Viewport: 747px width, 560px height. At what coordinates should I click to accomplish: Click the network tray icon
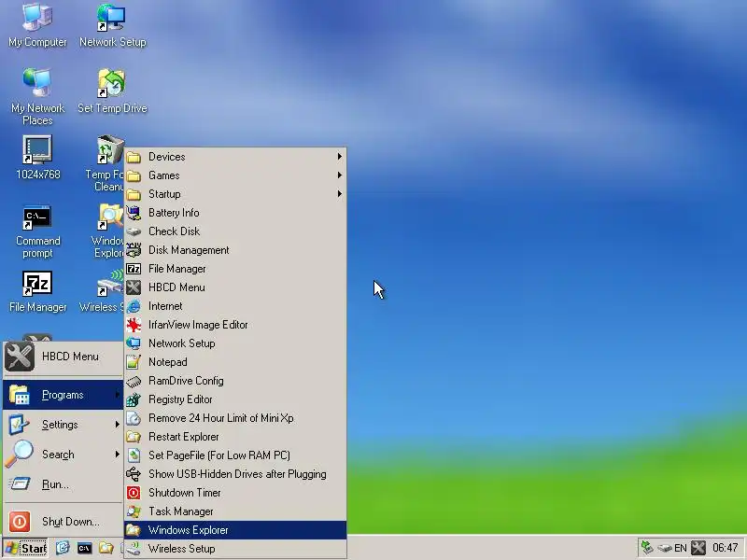click(647, 548)
